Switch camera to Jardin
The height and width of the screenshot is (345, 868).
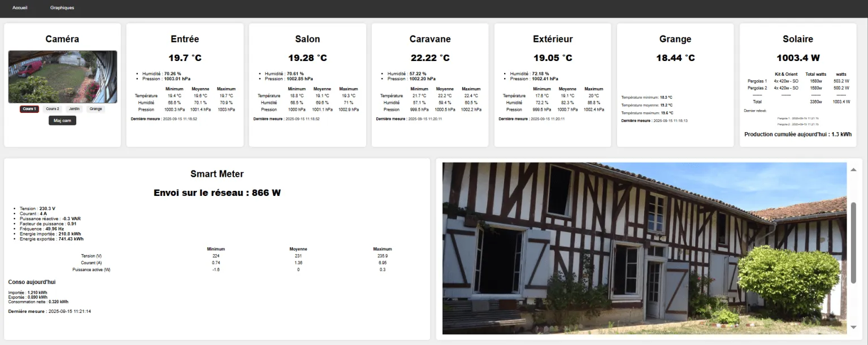point(74,109)
